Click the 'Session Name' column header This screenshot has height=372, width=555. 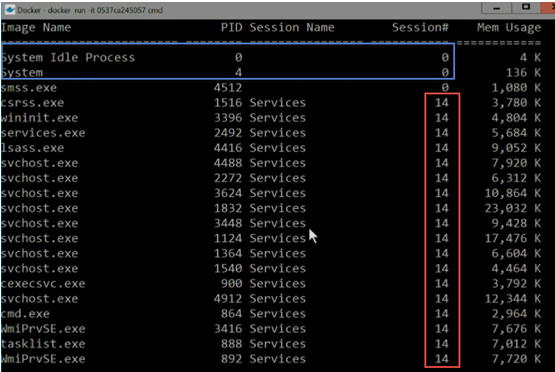(x=292, y=27)
